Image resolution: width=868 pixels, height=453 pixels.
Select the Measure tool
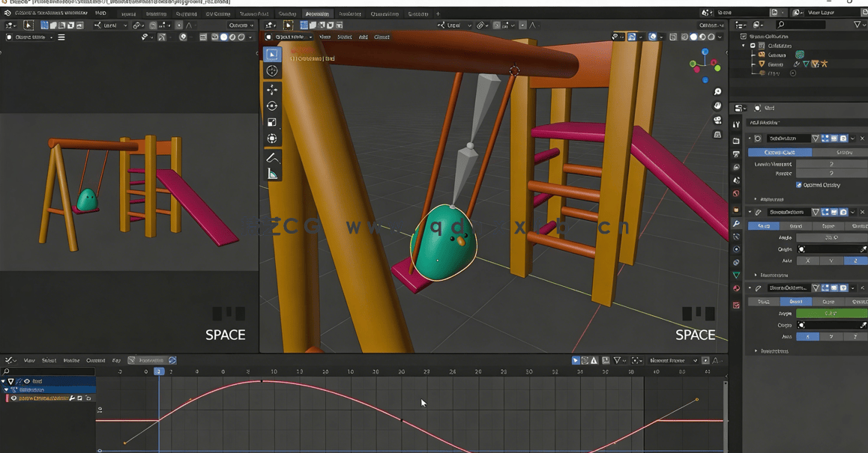point(272,174)
